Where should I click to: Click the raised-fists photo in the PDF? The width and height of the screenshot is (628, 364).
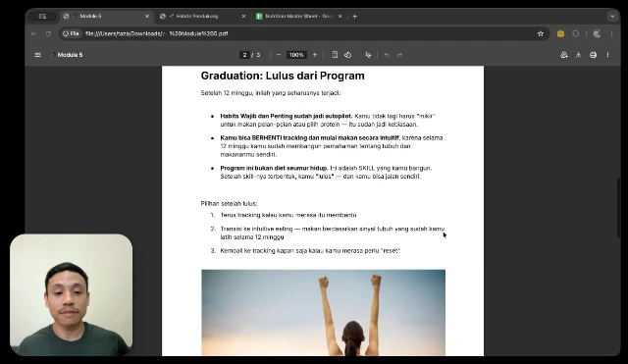click(x=323, y=312)
